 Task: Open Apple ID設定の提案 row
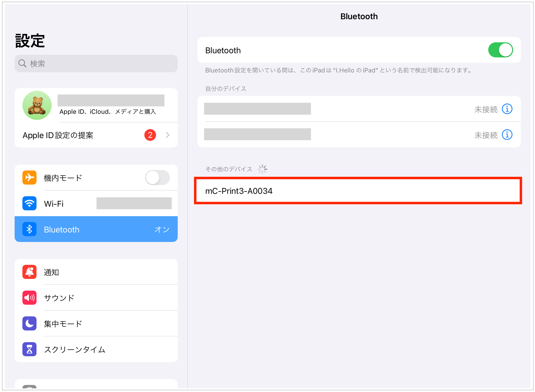[96, 135]
